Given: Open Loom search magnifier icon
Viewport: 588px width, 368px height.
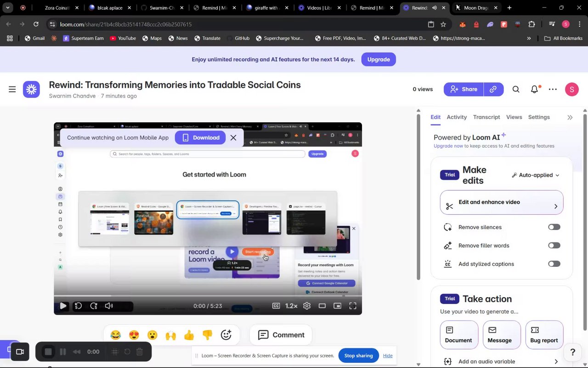Looking at the screenshot, I should pyautogui.click(x=516, y=89).
